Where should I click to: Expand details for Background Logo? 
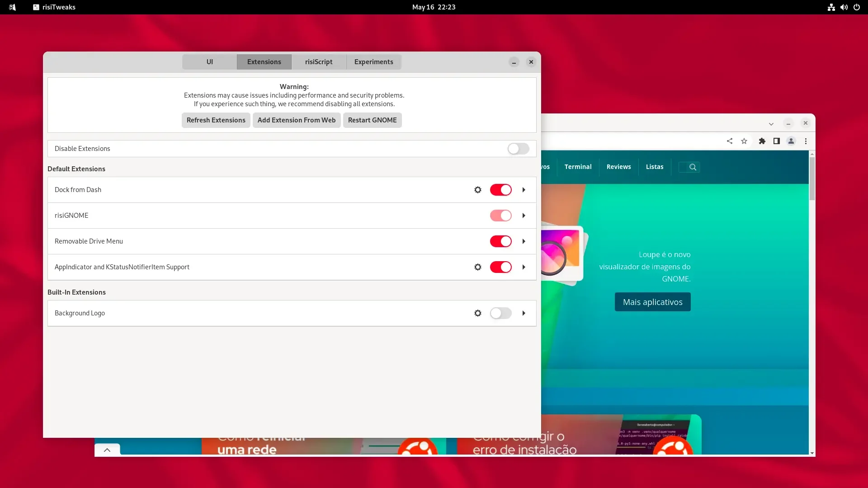(x=524, y=313)
